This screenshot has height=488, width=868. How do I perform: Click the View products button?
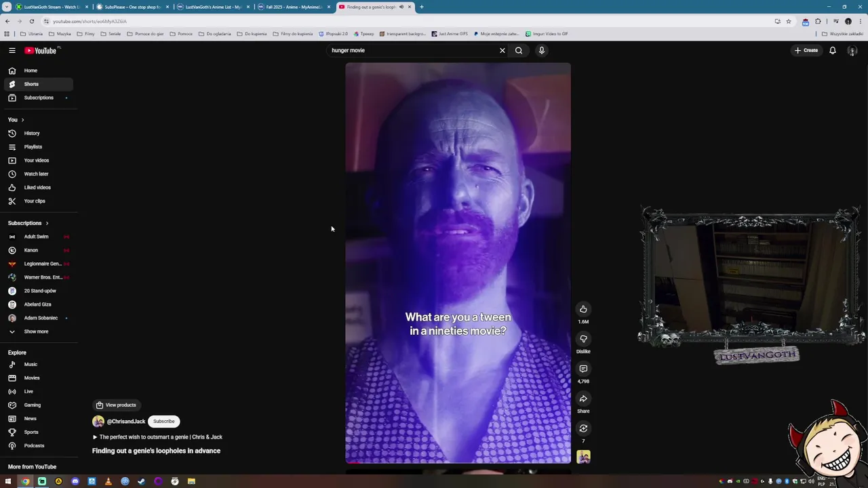pos(116,405)
